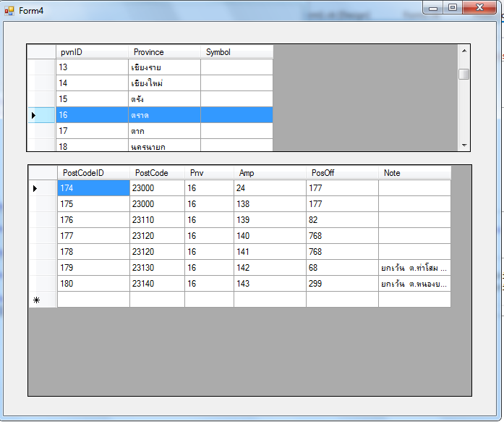Image resolution: width=504 pixels, height=422 pixels.
Task: Sort by Note column header
Action: point(414,173)
